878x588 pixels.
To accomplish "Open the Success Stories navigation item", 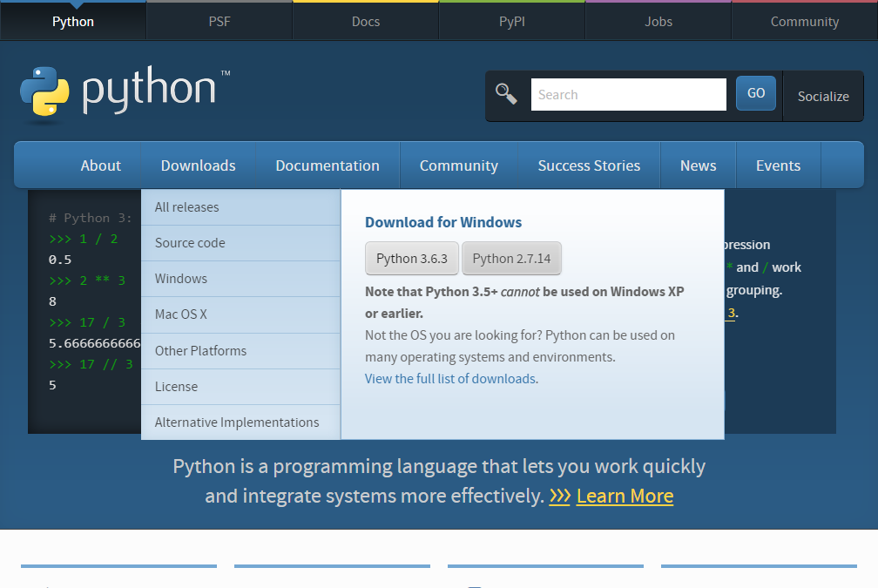I will [x=589, y=166].
